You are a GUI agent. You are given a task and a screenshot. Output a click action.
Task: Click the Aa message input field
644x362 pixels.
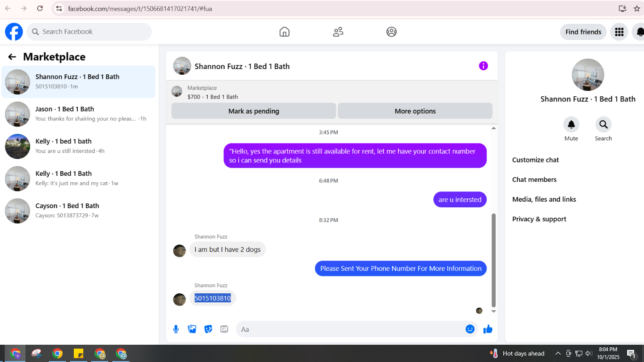coord(350,329)
